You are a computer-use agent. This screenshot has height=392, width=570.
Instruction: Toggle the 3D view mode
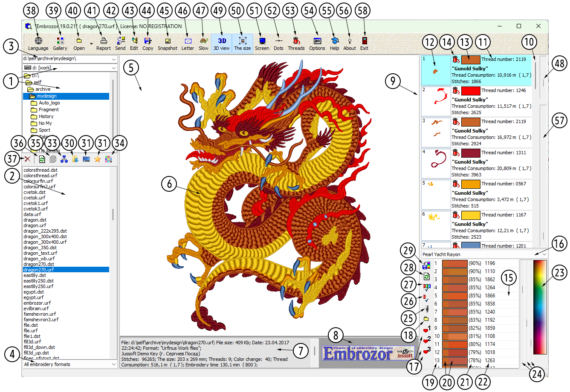pos(222,43)
